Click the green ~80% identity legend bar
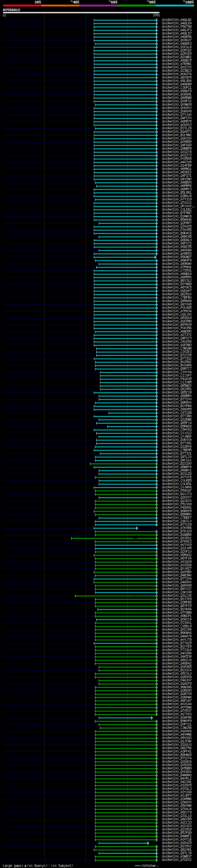Image resolution: width=197 pixels, height=868 pixels. [137, 6]
